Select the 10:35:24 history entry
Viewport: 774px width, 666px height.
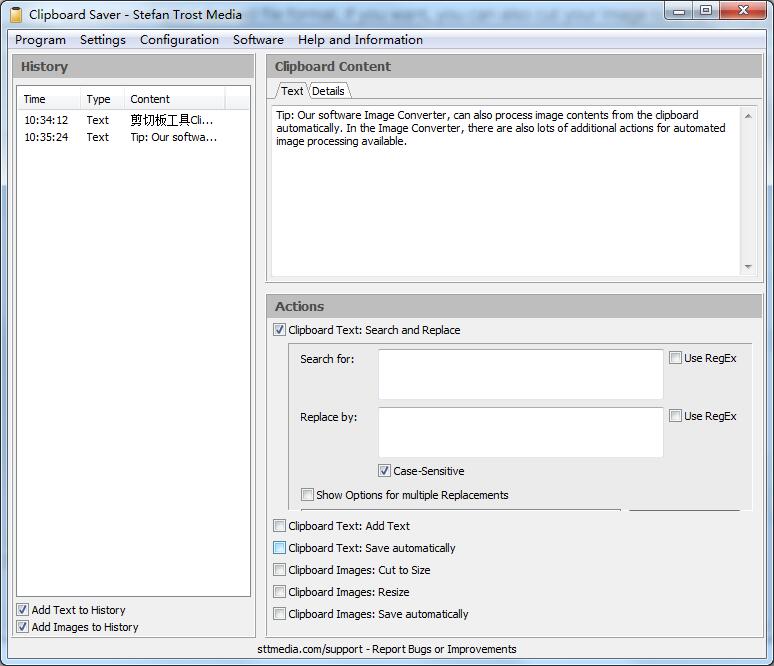[133, 137]
